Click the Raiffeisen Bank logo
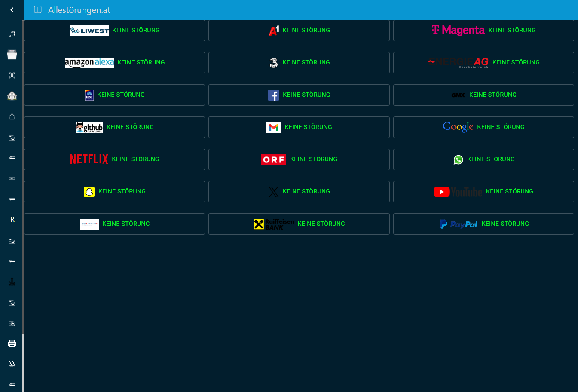The image size is (578, 392). [274, 224]
